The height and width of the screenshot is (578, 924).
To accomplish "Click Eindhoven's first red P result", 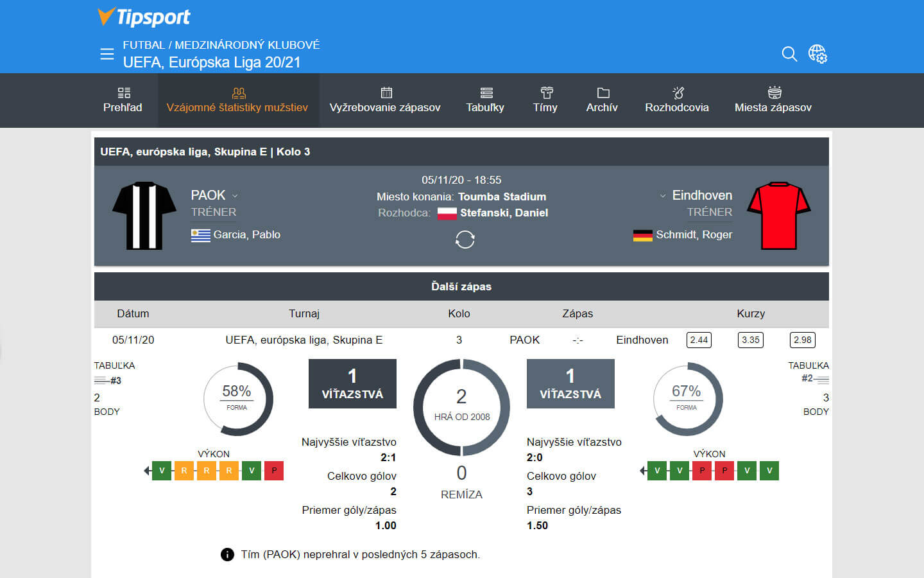I will pyautogui.click(x=702, y=471).
